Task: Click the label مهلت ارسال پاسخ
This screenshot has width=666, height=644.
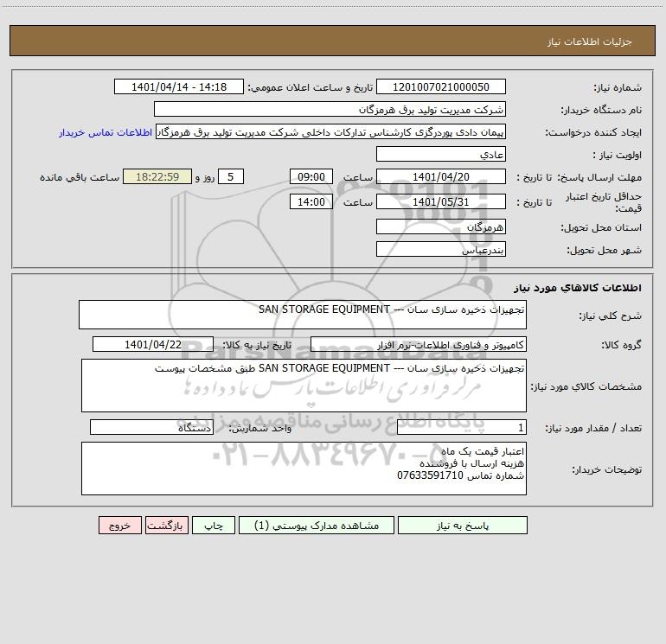Action: (599, 177)
